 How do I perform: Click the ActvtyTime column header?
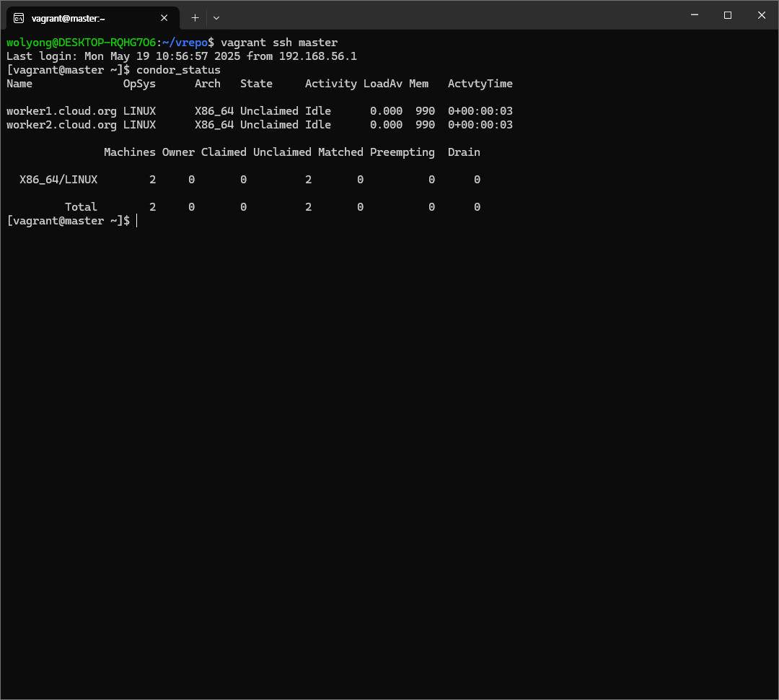[480, 84]
